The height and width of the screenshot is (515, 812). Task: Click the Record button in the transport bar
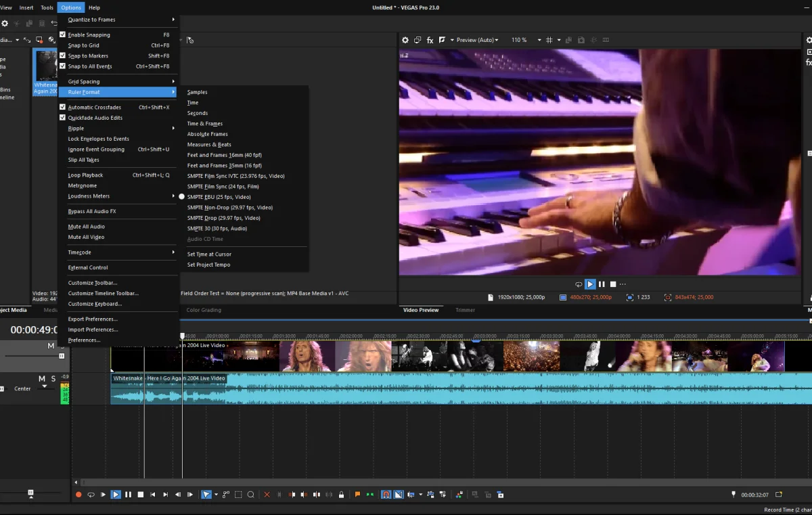pyautogui.click(x=78, y=495)
